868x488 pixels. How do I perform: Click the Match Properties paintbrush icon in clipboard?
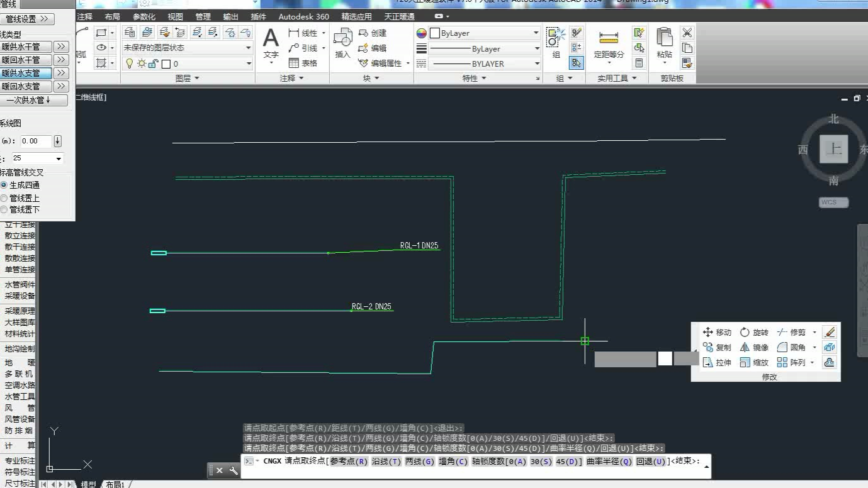click(x=687, y=63)
